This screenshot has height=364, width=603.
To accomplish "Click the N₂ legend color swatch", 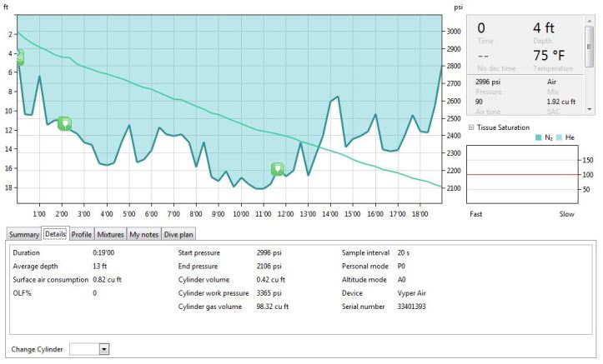I will coord(538,137).
